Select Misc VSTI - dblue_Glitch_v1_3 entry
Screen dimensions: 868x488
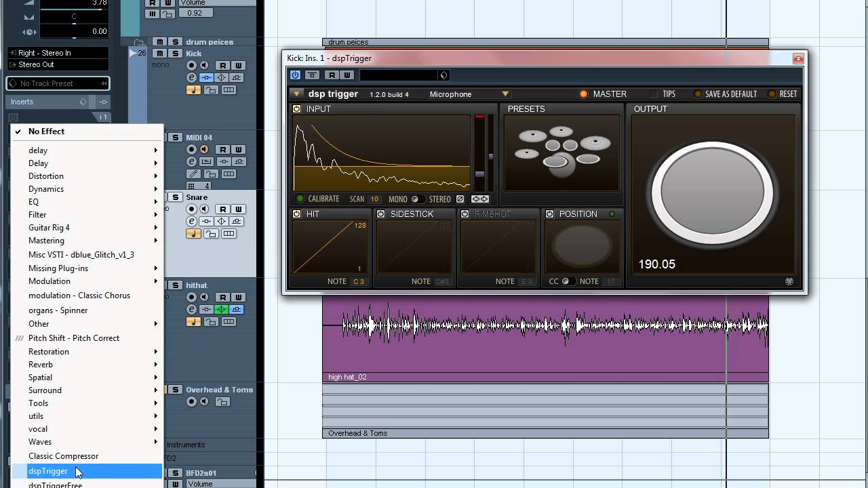tap(87, 255)
